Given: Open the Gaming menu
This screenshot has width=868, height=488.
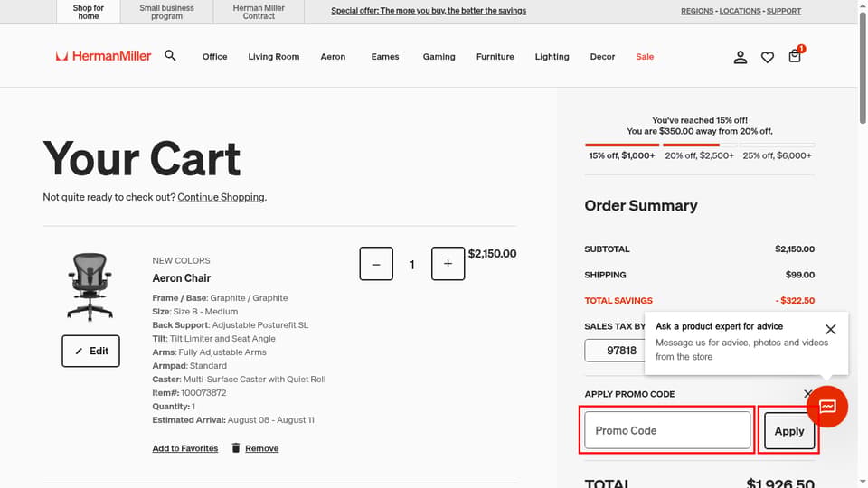Looking at the screenshot, I should pos(439,56).
